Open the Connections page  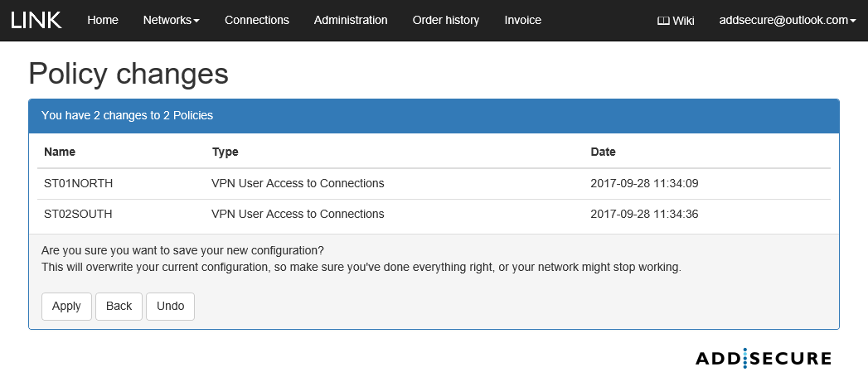tap(257, 20)
